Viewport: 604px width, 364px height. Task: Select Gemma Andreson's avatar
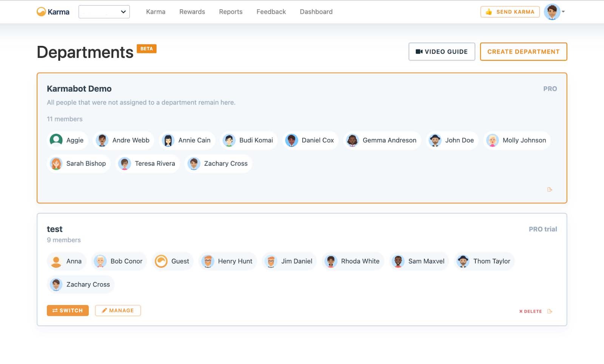coord(352,140)
